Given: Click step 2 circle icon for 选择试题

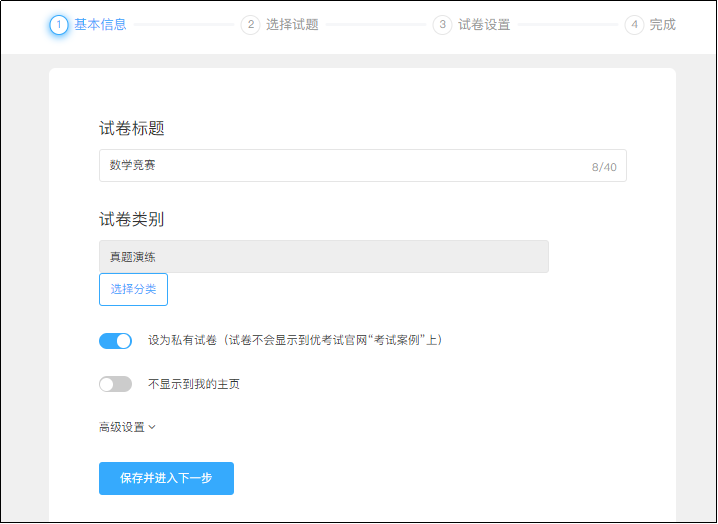Looking at the screenshot, I should (250, 25).
